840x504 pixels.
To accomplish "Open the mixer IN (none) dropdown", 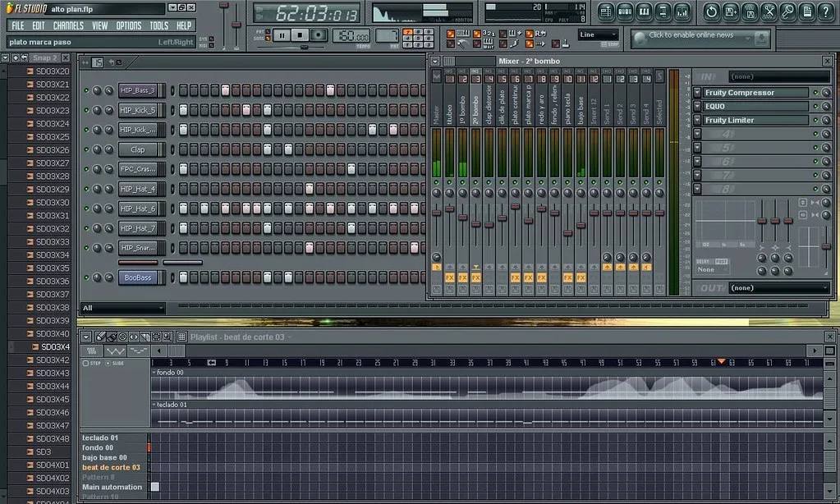I will tap(779, 76).
